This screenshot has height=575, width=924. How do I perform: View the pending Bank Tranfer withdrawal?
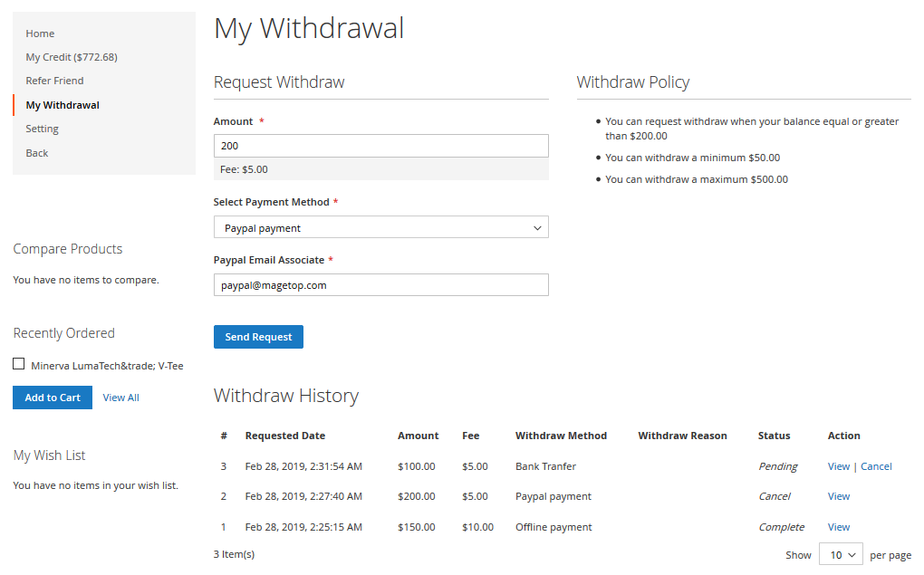point(838,466)
